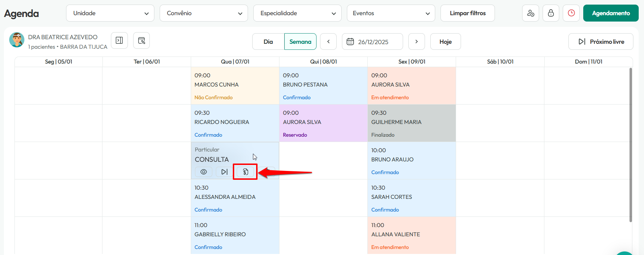Click the Limpar filtros button

click(x=468, y=13)
